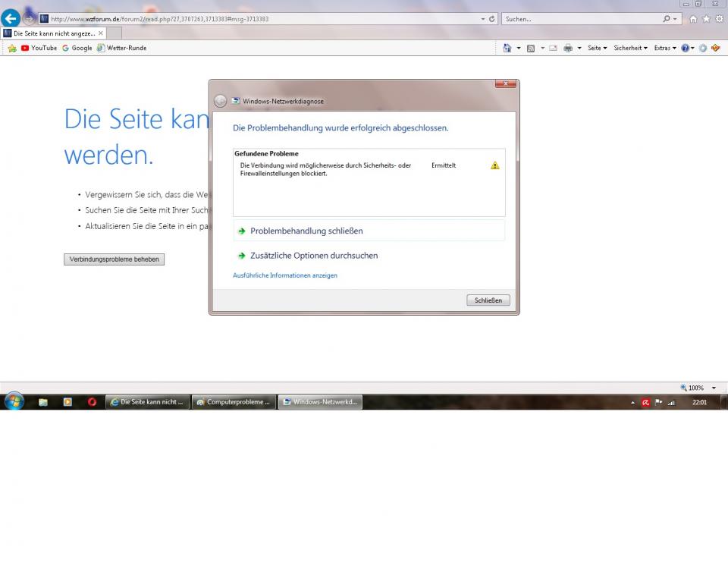The height and width of the screenshot is (569, 728).
Task: Click the Home house icon at top right
Action: click(x=693, y=19)
